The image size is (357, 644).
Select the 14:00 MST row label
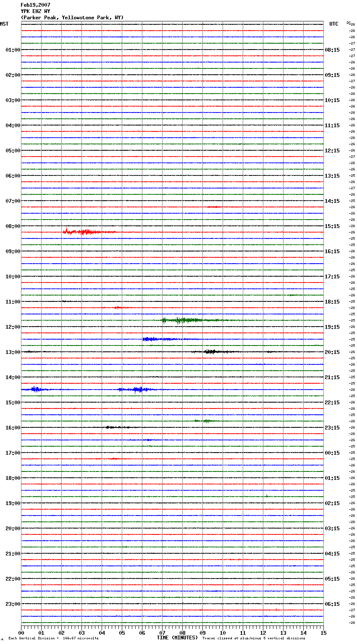point(13,377)
